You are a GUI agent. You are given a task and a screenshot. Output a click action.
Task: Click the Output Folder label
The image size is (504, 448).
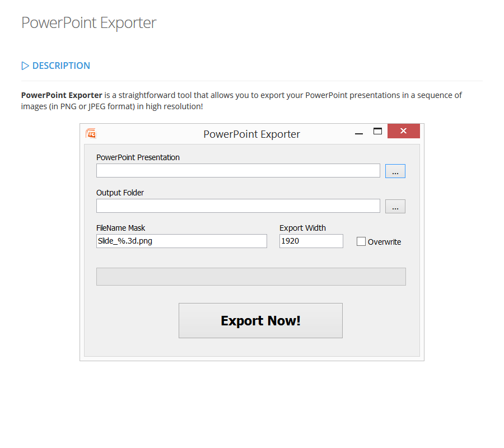[120, 193]
